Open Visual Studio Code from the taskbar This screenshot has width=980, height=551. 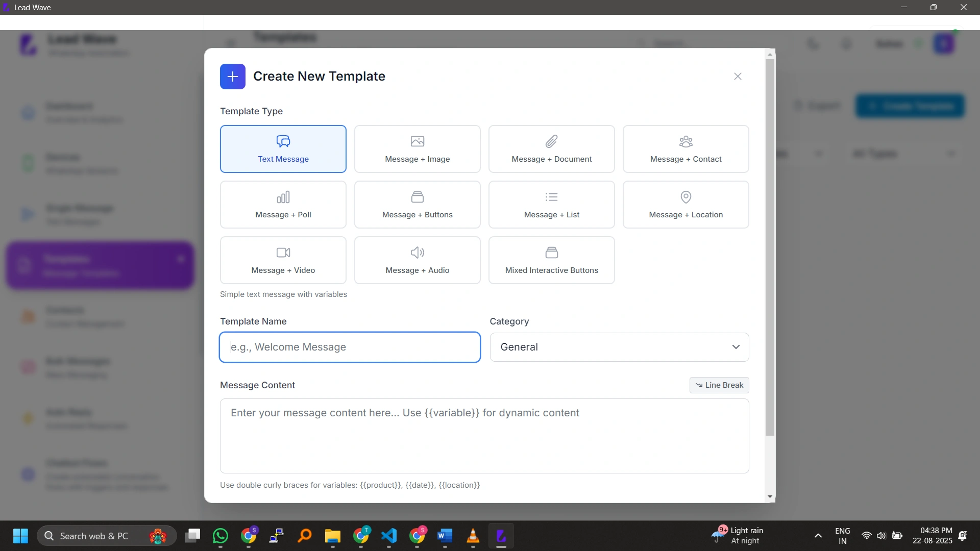click(389, 536)
